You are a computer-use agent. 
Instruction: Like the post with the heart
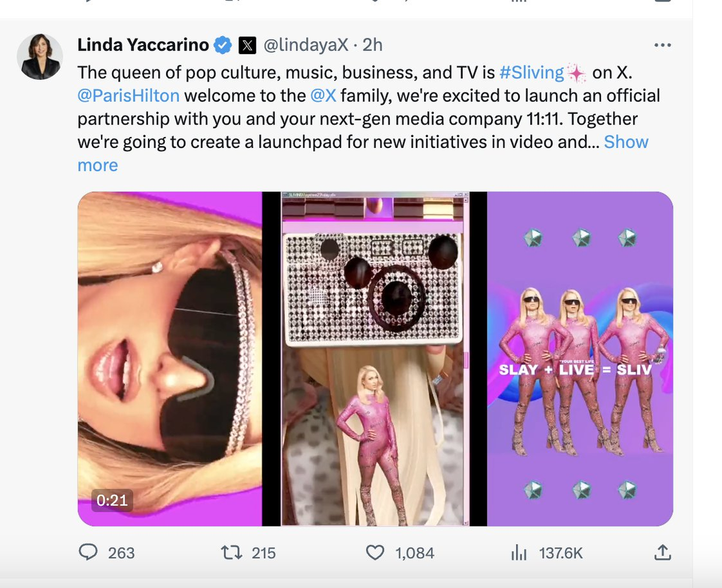375,553
